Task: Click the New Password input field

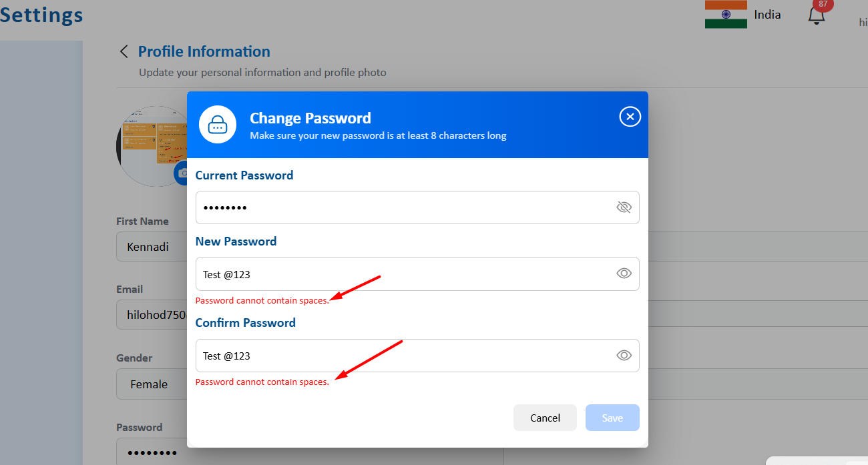Action: 401,274
